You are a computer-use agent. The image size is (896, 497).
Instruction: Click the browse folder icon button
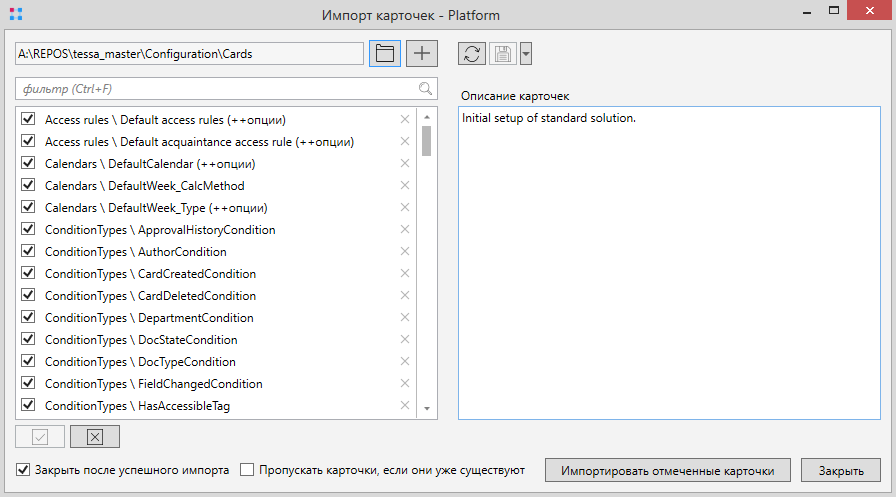coord(385,54)
